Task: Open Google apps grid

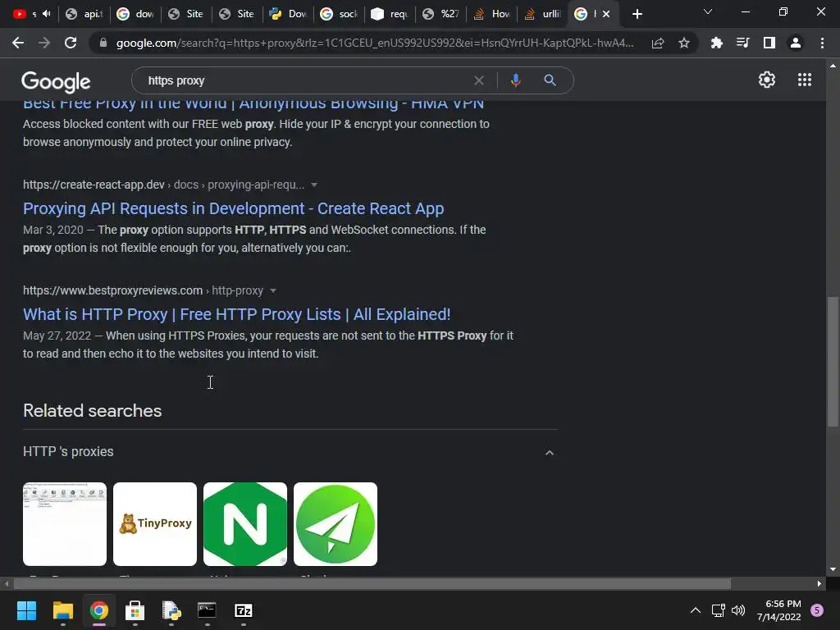Action: click(805, 80)
